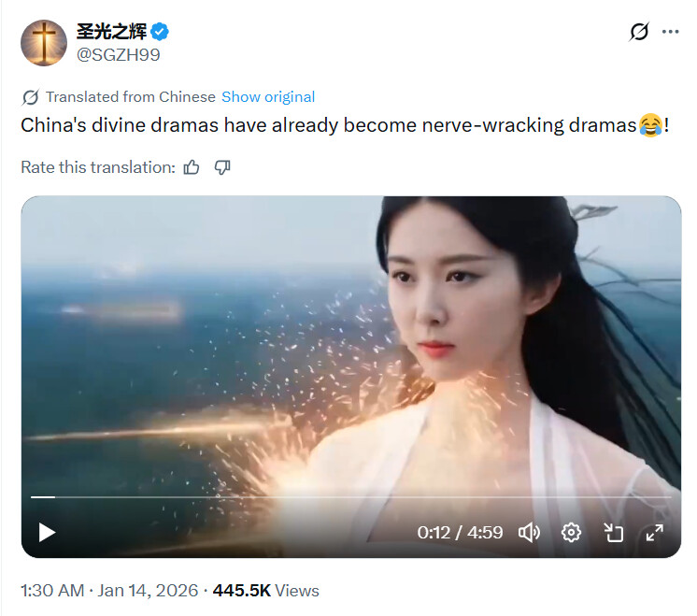Screen dimensions: 697x616
Task: Click the translation icon beside Translated from Chinese
Action: coord(30,97)
